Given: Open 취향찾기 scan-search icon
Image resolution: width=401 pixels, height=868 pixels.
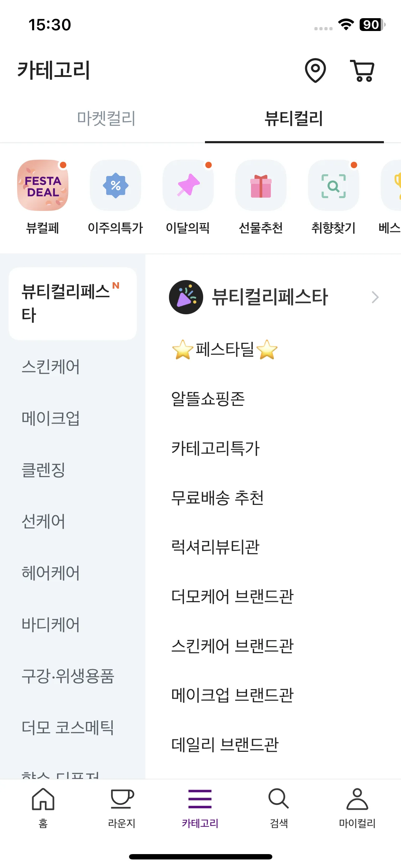Looking at the screenshot, I should (x=334, y=185).
